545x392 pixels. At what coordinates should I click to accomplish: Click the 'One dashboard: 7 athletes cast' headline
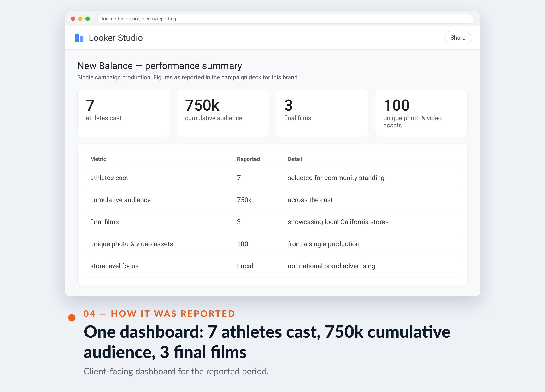[267, 342]
